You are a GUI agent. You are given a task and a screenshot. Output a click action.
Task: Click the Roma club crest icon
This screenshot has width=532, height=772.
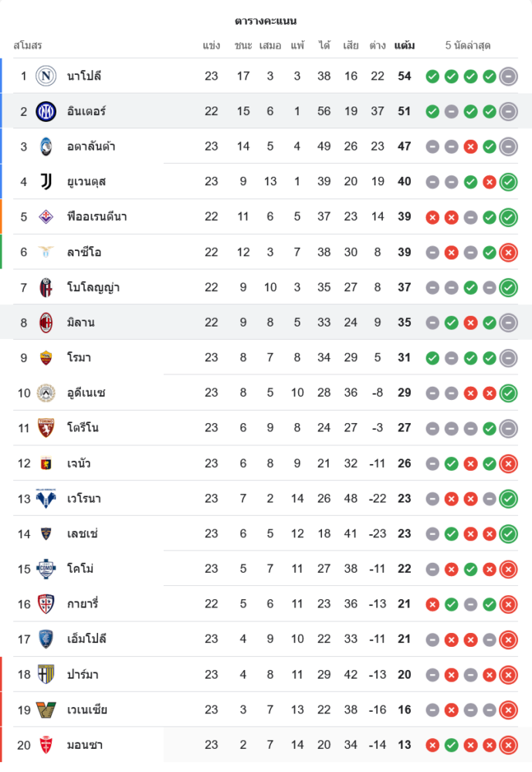(46, 357)
